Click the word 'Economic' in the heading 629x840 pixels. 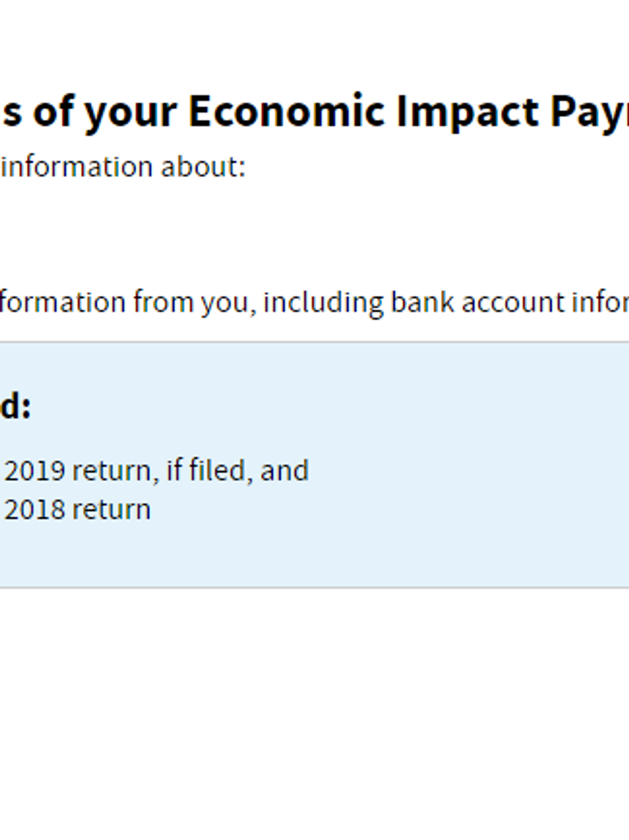[286, 111]
